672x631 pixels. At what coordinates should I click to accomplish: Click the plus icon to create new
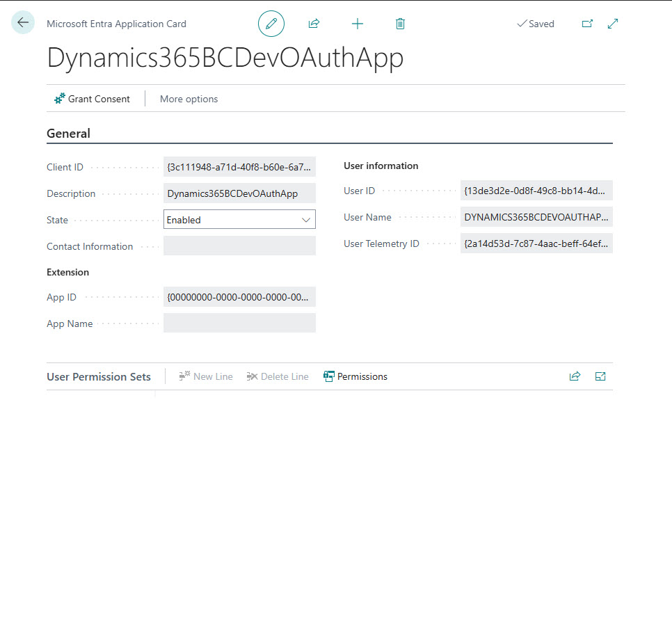pyautogui.click(x=358, y=24)
